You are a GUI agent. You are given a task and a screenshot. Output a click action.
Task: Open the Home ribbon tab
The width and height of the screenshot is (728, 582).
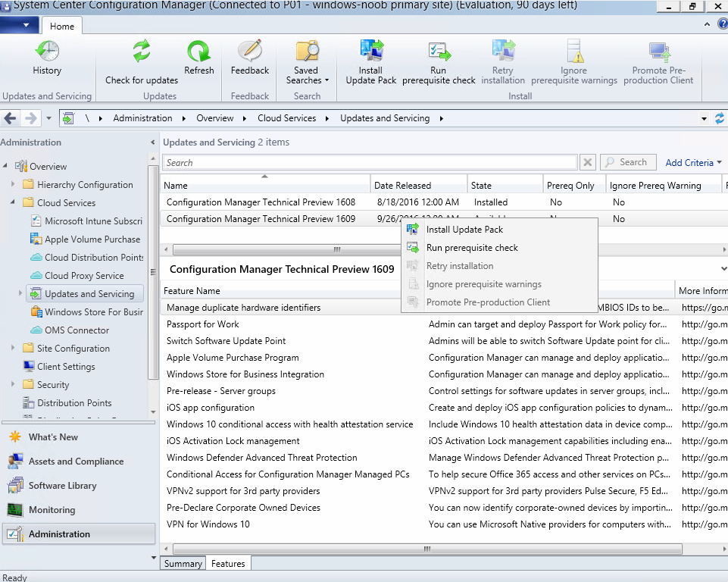(x=62, y=26)
